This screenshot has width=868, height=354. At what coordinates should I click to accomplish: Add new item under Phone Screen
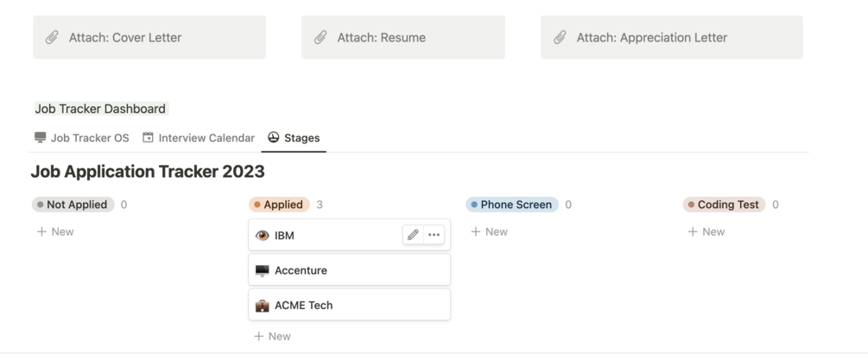(489, 231)
